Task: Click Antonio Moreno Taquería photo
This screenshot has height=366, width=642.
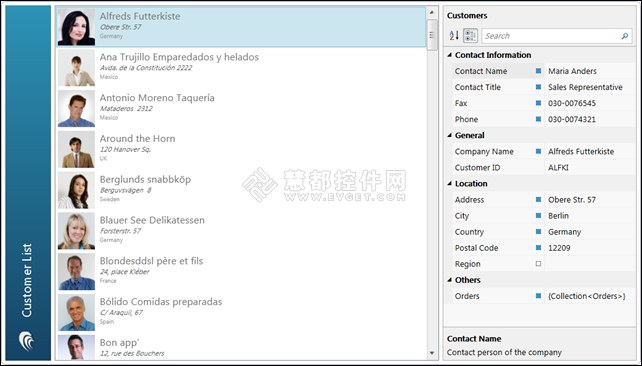Action: 76,108
